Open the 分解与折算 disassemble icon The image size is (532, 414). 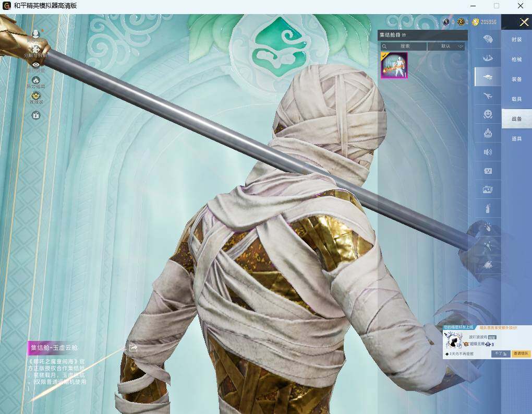tap(35, 50)
